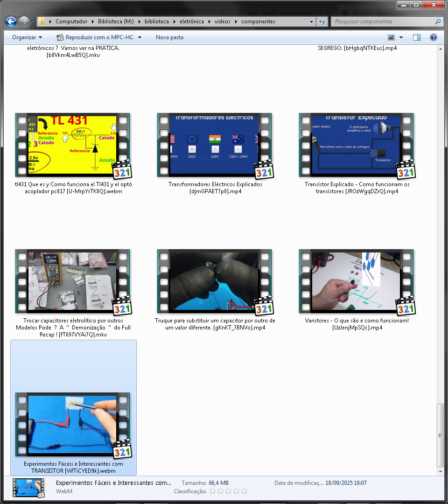
Task: Open address bar history dropdown
Action: point(311,21)
